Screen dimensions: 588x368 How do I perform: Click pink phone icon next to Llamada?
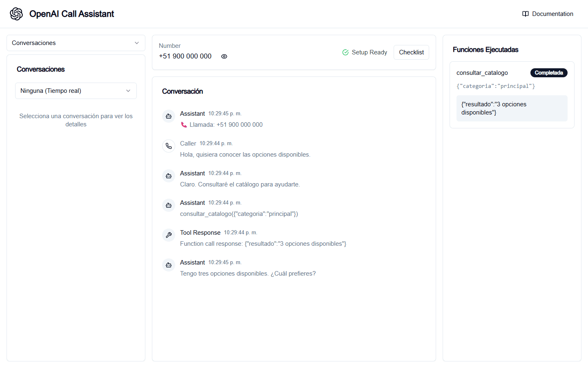(184, 125)
